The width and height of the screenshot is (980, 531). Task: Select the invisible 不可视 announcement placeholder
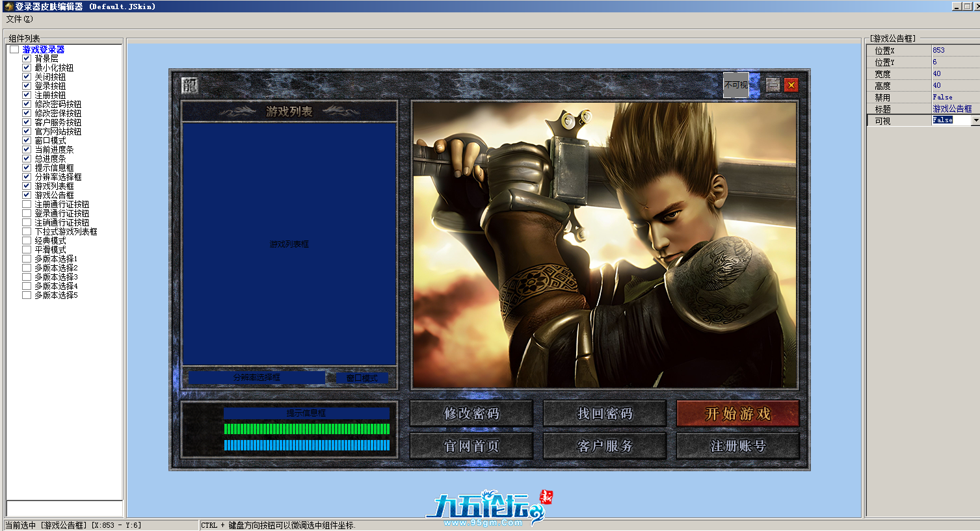pos(735,85)
